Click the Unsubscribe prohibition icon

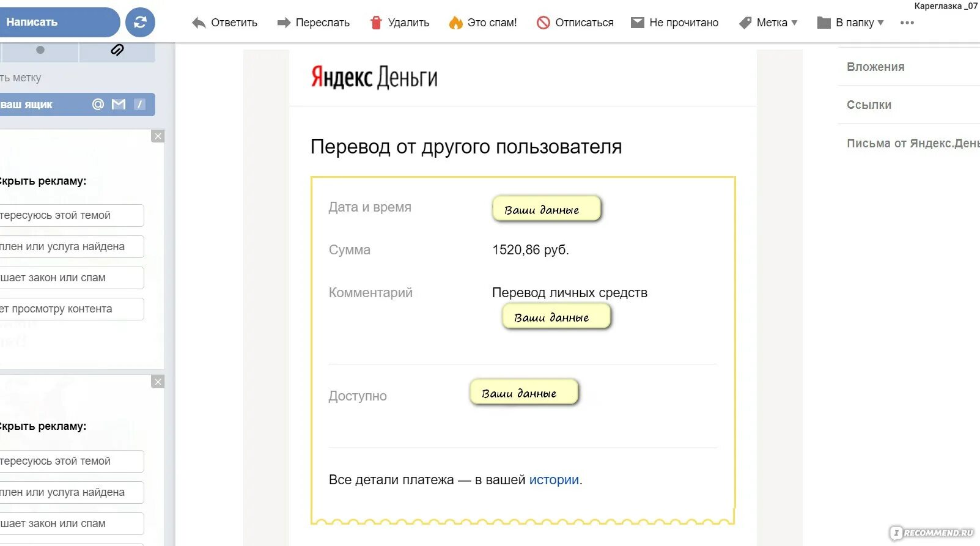(543, 23)
